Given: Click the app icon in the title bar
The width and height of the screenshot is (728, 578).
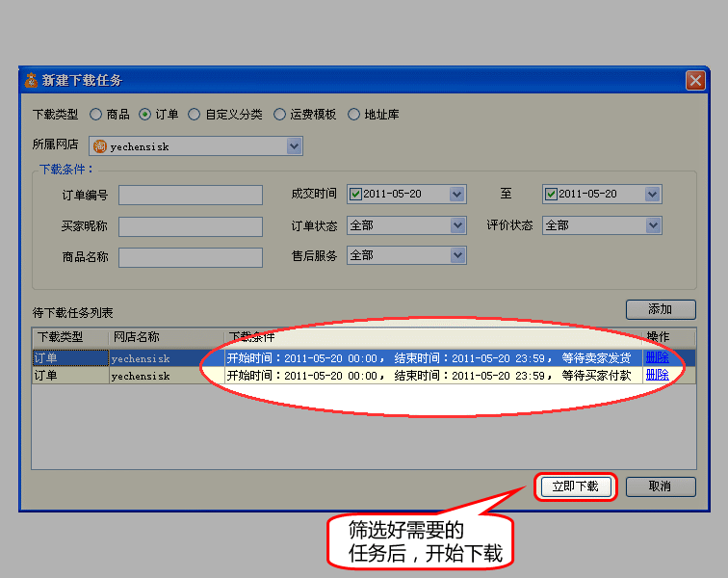Looking at the screenshot, I should (x=31, y=80).
